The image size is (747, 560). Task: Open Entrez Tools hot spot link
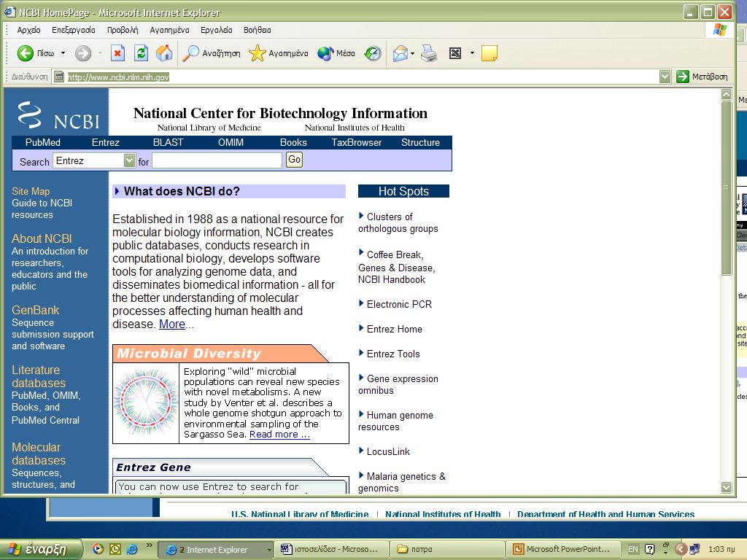tap(393, 354)
